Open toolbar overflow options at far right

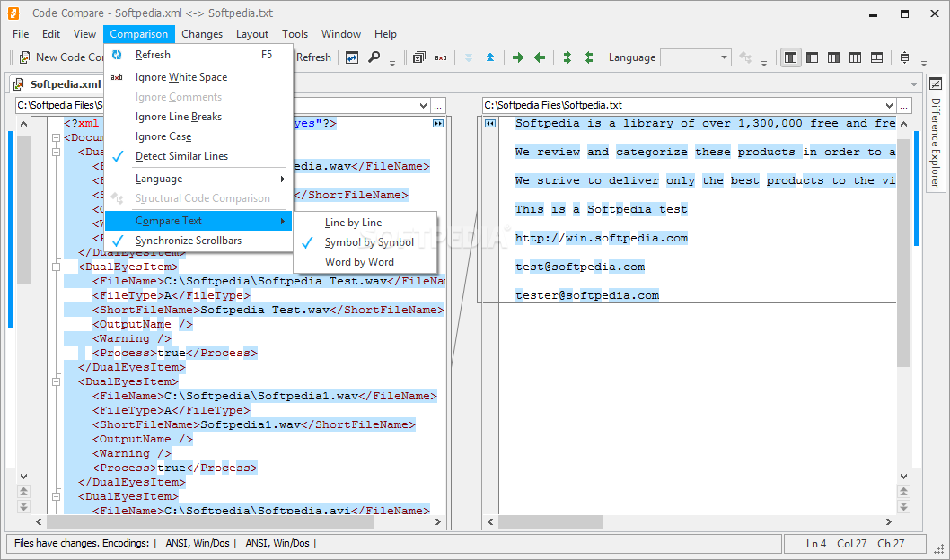[923, 62]
